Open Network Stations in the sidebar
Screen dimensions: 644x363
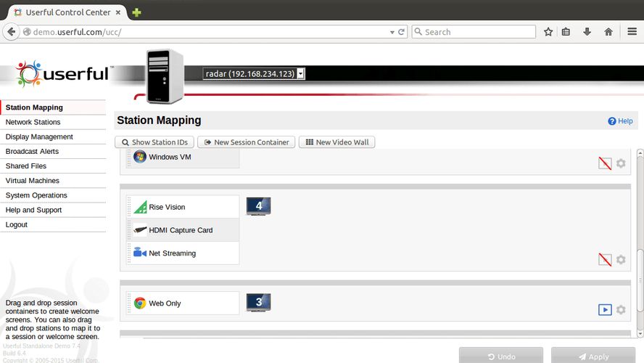tap(54, 122)
